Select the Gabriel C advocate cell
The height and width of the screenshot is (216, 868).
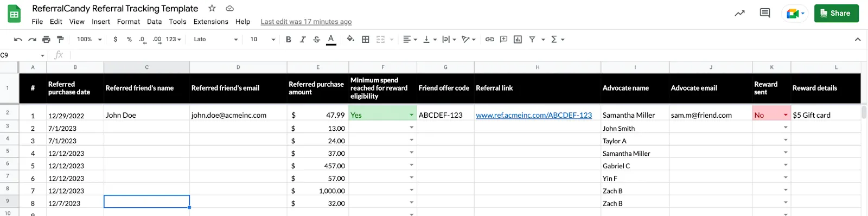635,165
